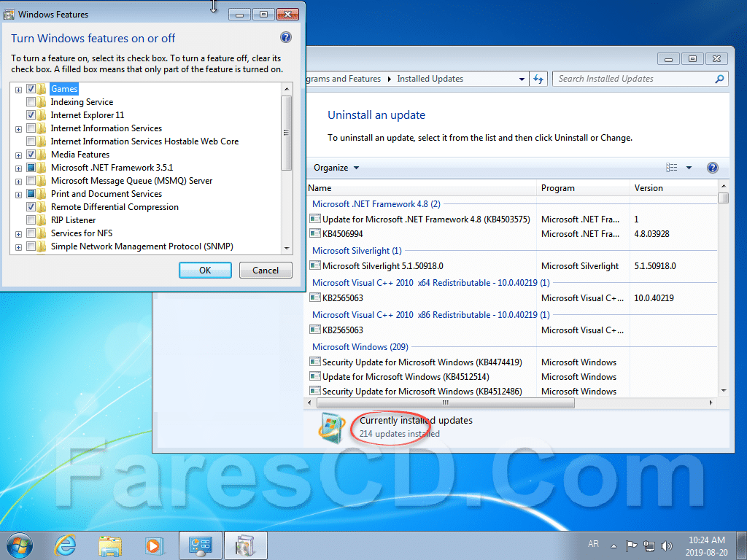Image resolution: width=747 pixels, height=560 pixels.
Task: Click the volume speaker tray icon
Action: [x=667, y=545]
